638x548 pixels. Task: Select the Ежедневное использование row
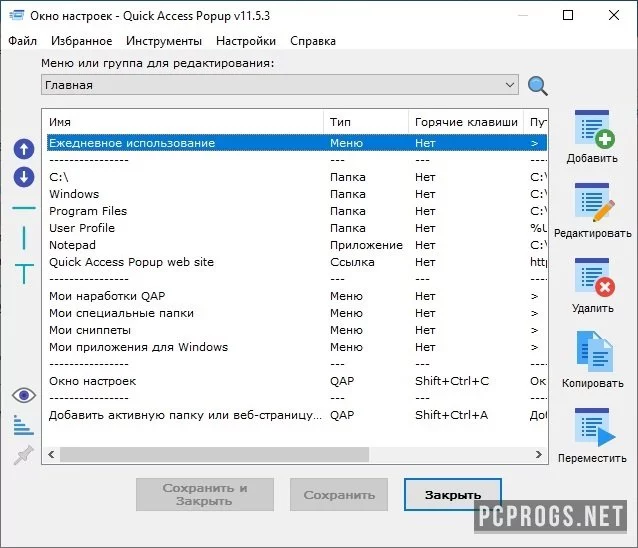297,143
